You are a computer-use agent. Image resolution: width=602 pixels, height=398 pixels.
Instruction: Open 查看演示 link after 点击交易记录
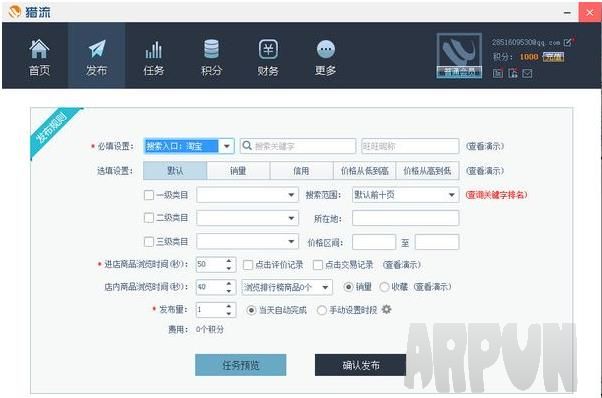tap(402, 265)
